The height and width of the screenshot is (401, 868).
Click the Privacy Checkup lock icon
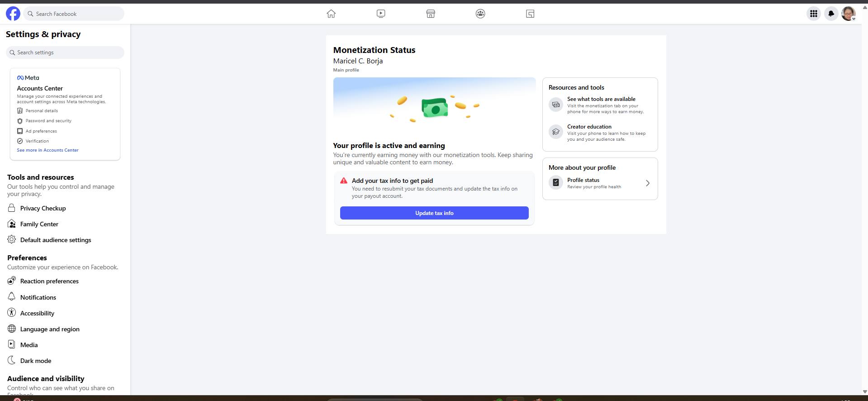(12, 208)
